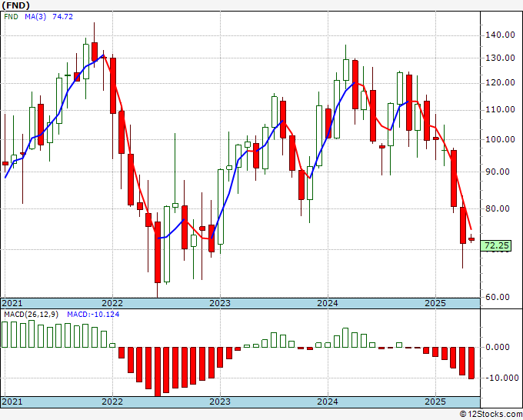Select 2021 on the price chart time axis
The image size is (523, 420).
12,303
